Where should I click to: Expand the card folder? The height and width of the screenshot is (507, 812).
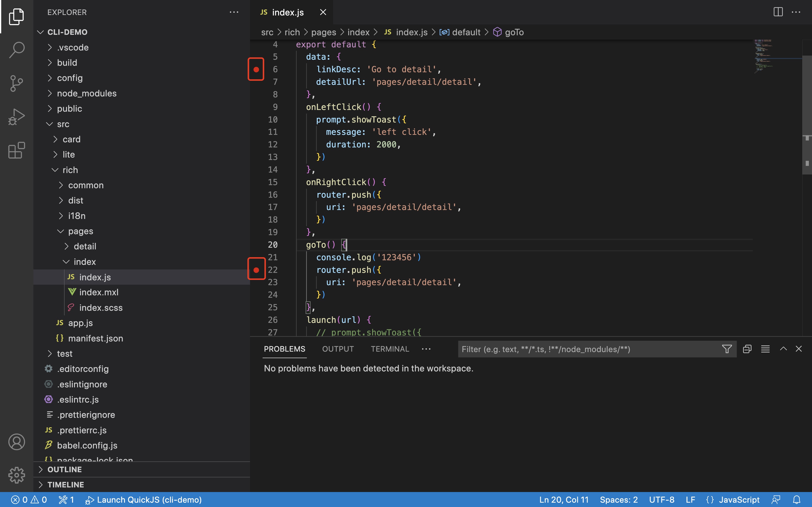(x=142, y=139)
